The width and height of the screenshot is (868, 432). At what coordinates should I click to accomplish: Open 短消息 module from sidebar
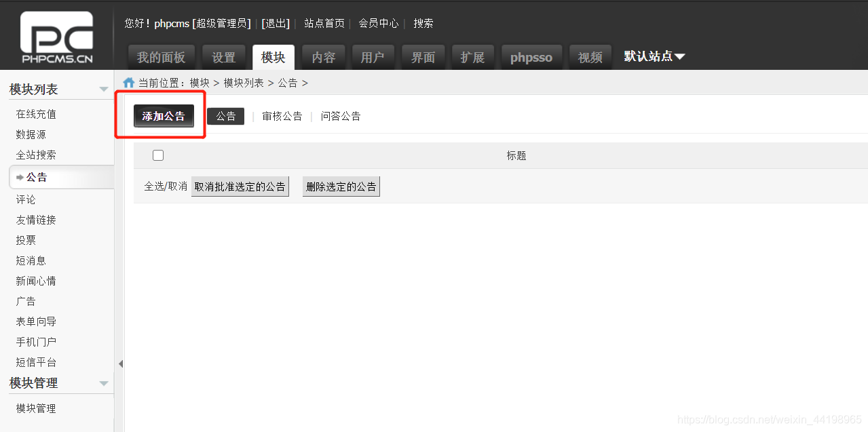coord(31,260)
